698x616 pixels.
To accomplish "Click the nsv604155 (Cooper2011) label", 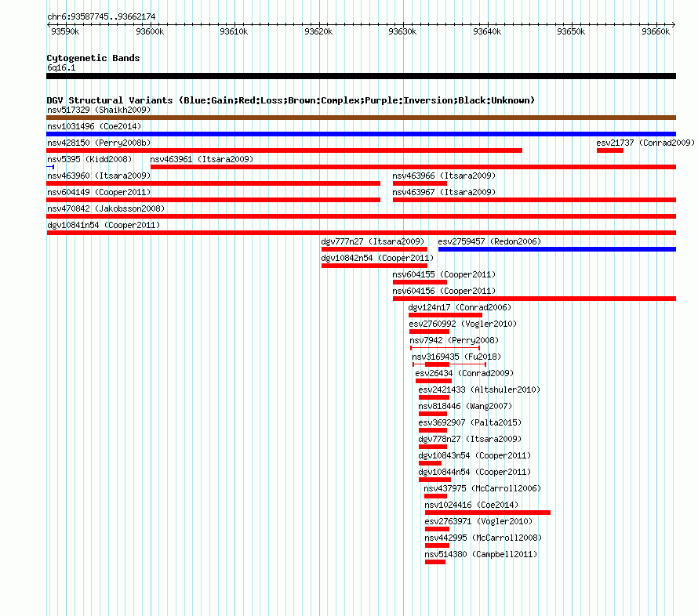I will (444, 274).
